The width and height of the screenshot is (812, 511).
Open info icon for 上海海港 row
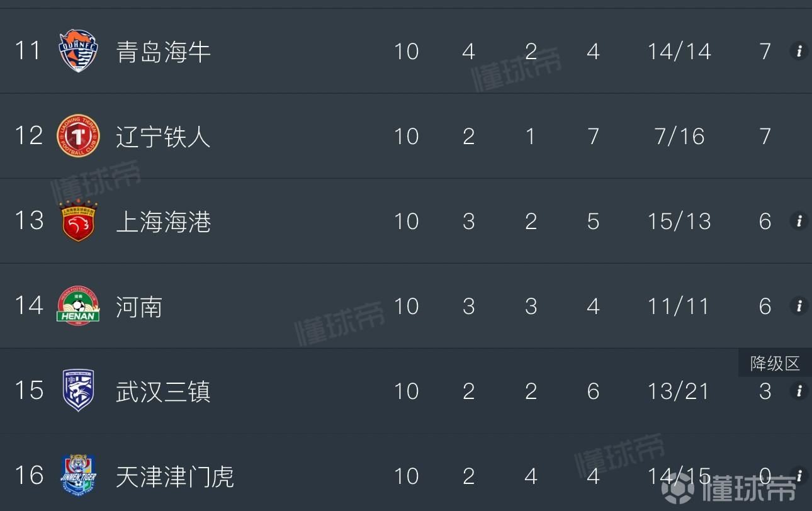point(799,221)
